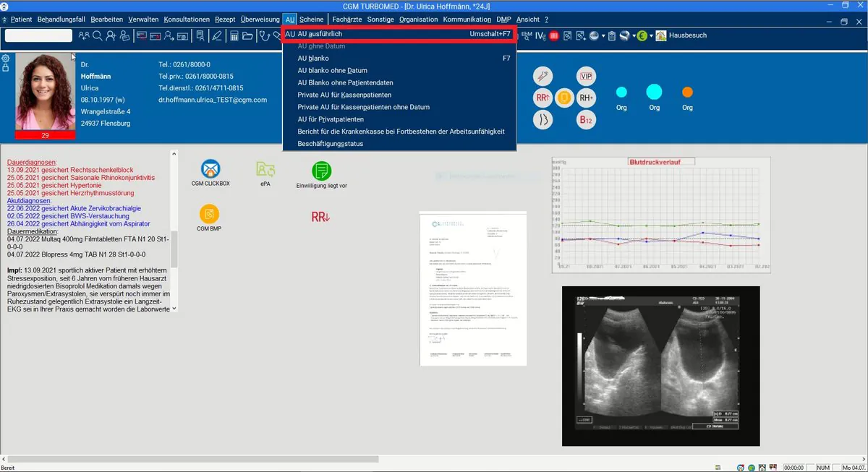Image resolution: width=868 pixels, height=472 pixels.
Task: Open the Behandlungsfall menu
Action: pyautogui.click(x=60, y=20)
